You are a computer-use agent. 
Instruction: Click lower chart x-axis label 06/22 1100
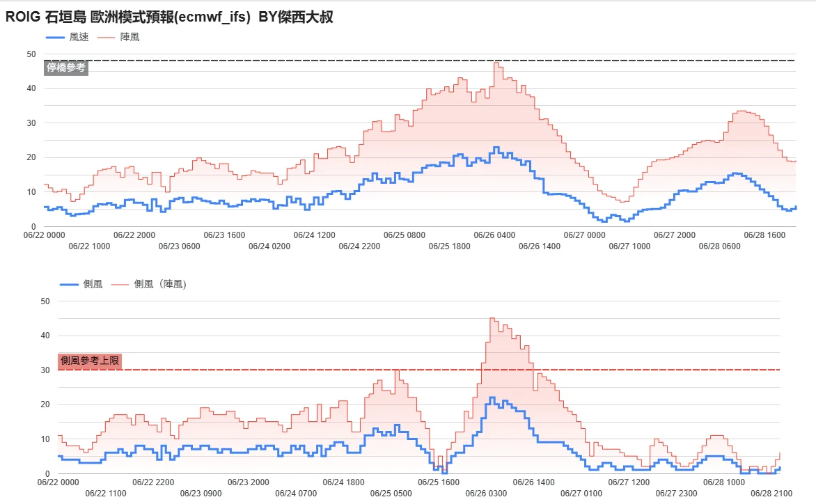[106, 493]
